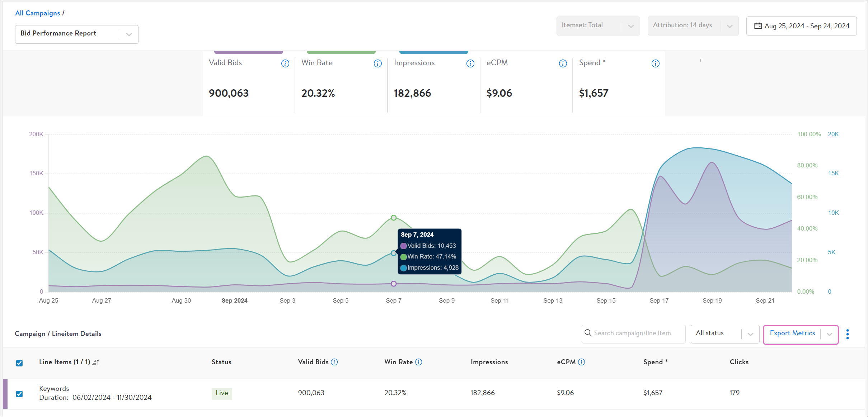Click the Win Rate card info icon
868x417 pixels.
377,63
